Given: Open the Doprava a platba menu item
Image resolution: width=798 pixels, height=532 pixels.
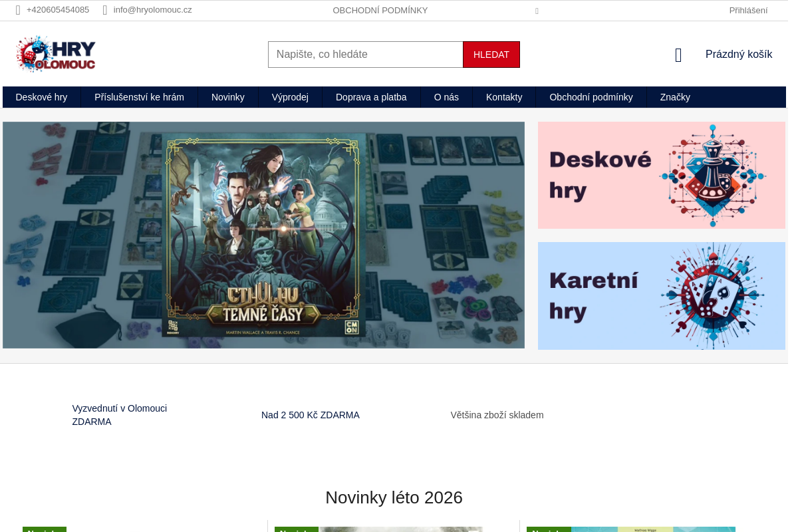Looking at the screenshot, I should 371,97.
